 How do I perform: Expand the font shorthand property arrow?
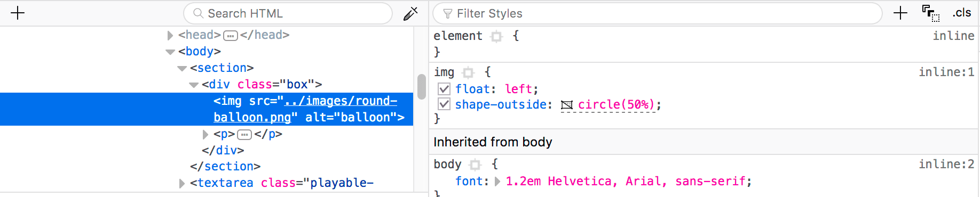(x=497, y=182)
